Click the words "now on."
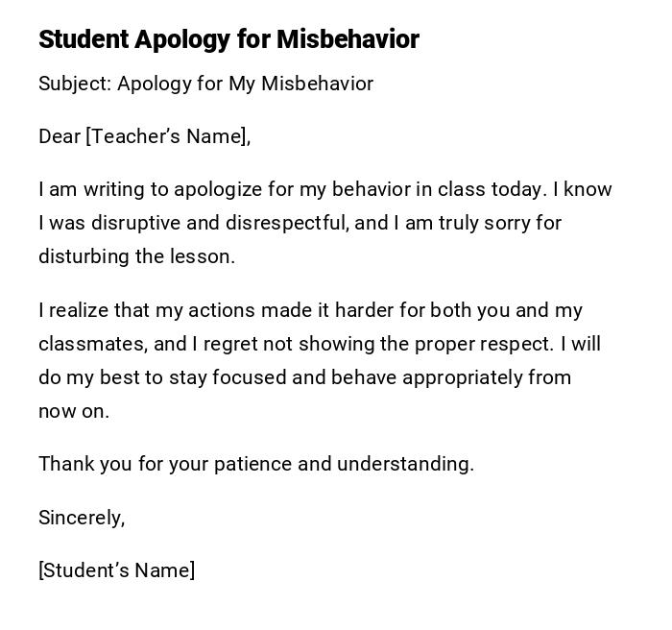This screenshot has width=672, height=630. (x=74, y=411)
